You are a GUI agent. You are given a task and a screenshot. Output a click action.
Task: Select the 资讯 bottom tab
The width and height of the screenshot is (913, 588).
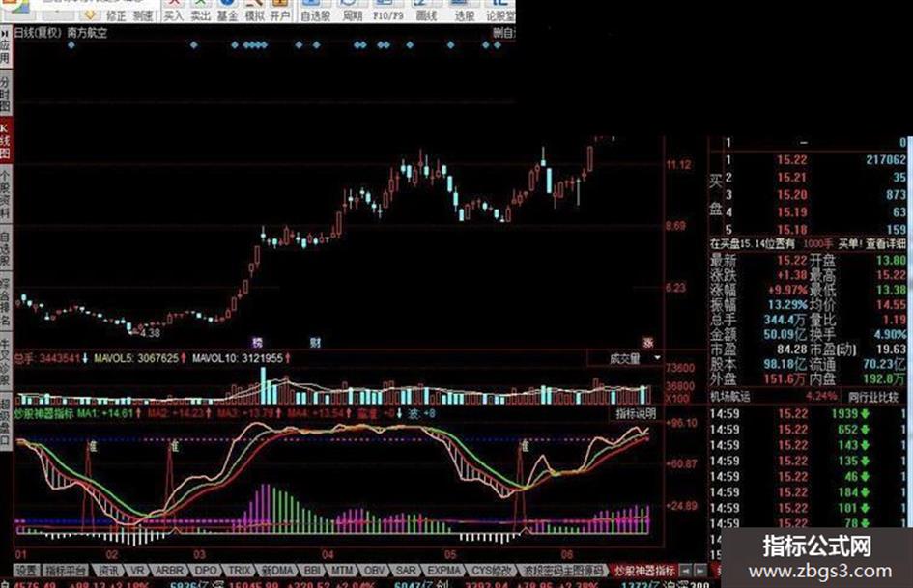(x=108, y=571)
